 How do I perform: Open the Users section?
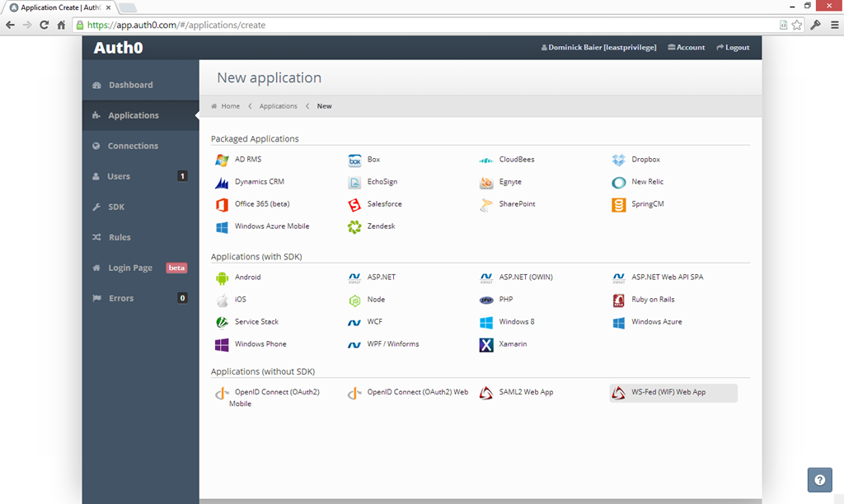(x=119, y=176)
